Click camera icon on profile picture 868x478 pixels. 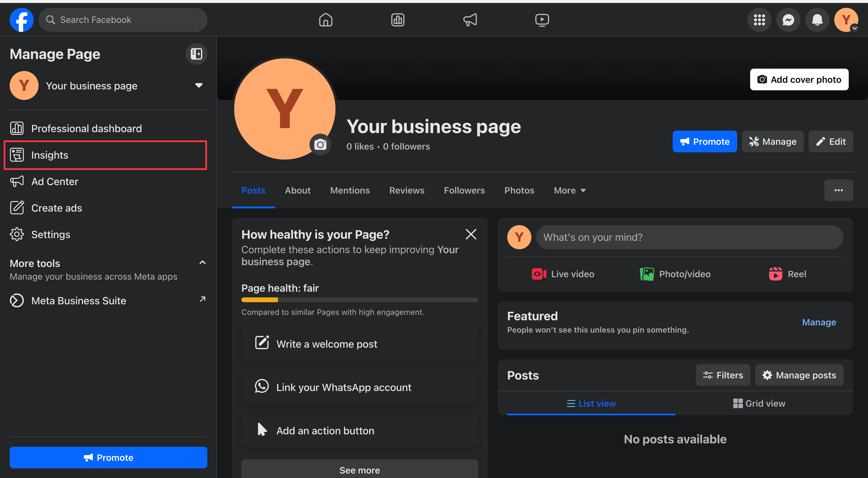(x=320, y=145)
